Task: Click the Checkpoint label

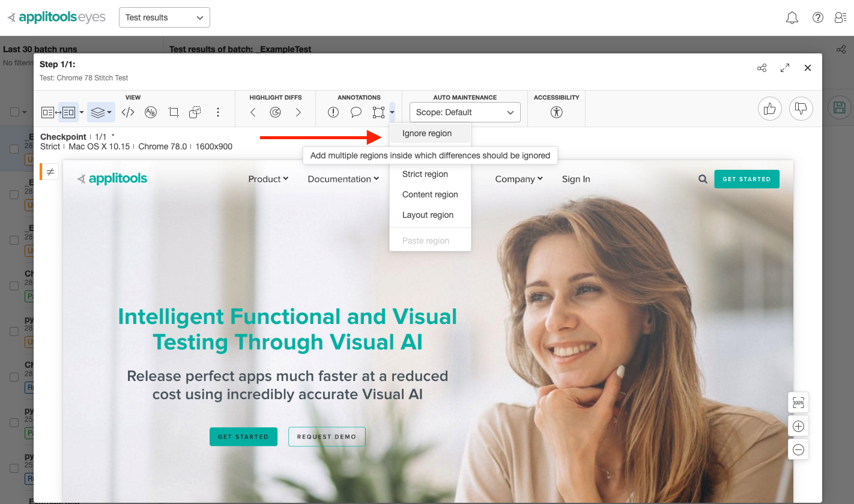Action: coord(63,137)
